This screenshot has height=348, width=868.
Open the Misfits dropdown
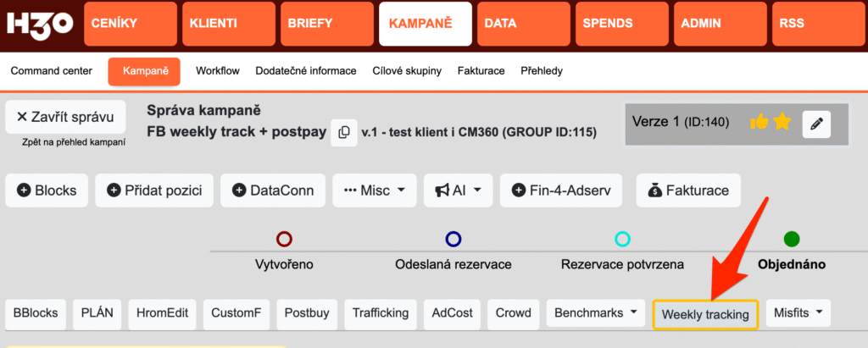(x=798, y=312)
